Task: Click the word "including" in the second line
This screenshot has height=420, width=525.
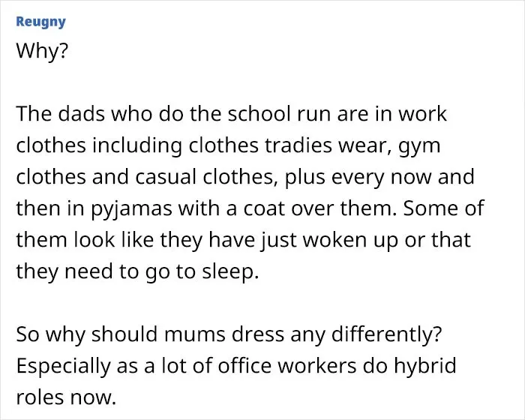Action: [137, 146]
